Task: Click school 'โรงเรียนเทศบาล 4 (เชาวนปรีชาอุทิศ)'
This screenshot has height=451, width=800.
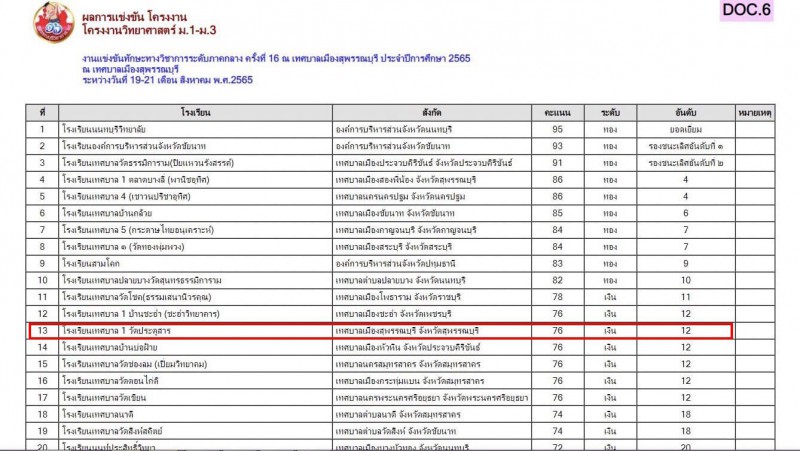Action: coord(126,196)
